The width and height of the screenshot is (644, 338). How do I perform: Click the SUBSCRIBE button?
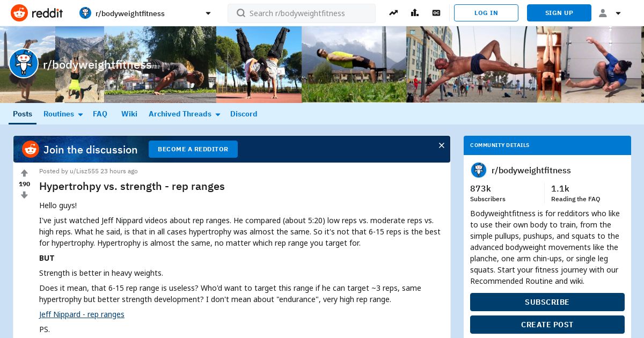coord(547,302)
